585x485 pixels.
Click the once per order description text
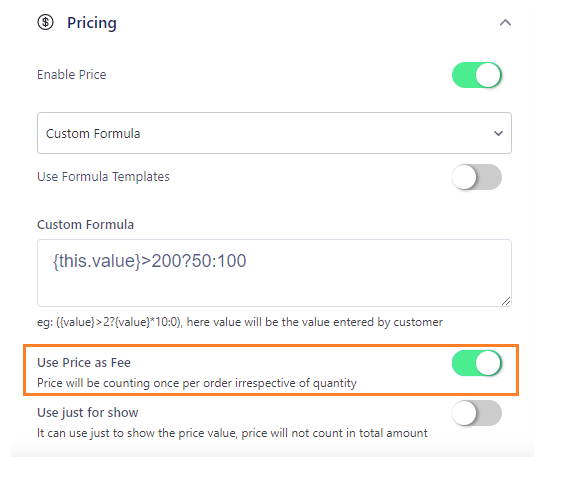tap(197, 383)
